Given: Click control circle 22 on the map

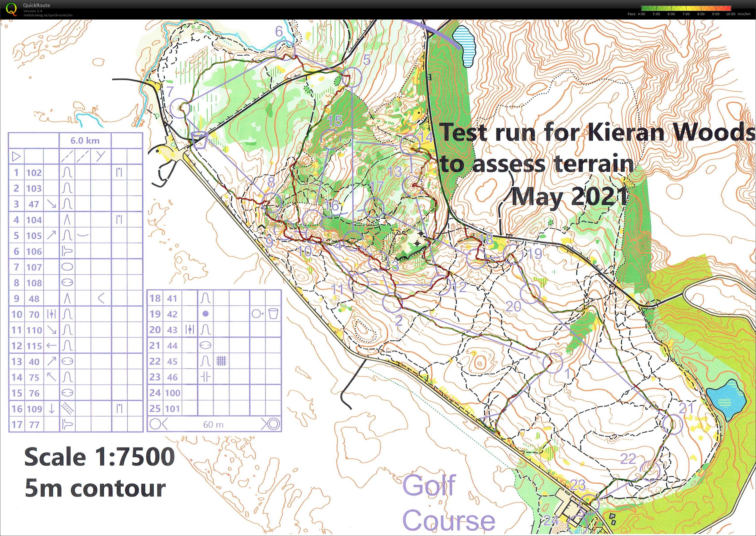Looking at the screenshot, I should [x=650, y=471].
